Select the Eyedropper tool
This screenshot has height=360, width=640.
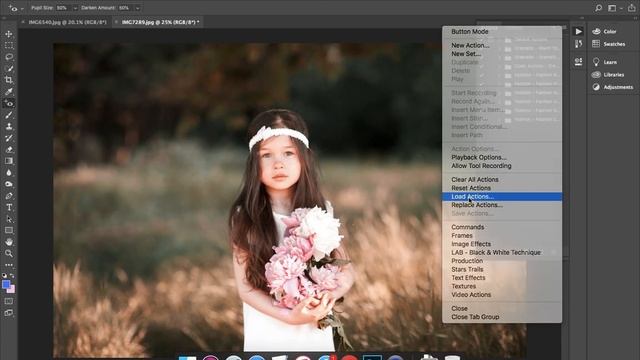click(x=9, y=91)
